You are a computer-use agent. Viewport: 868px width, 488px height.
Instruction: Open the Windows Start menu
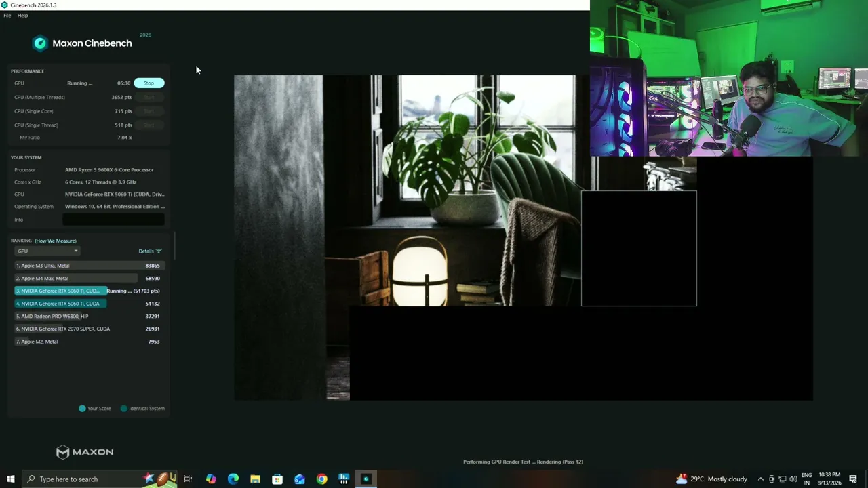[11, 479]
